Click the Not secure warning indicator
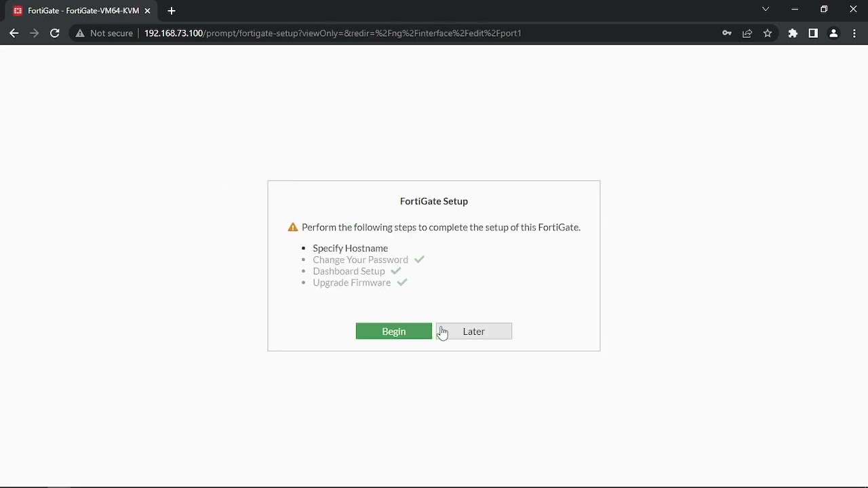Screen dimensions: 868x488 click(104, 33)
